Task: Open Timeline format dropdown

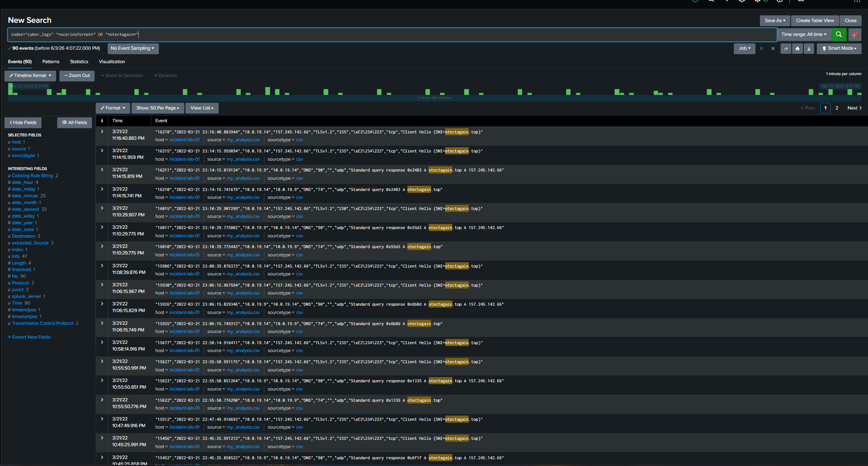Action: tap(30, 75)
